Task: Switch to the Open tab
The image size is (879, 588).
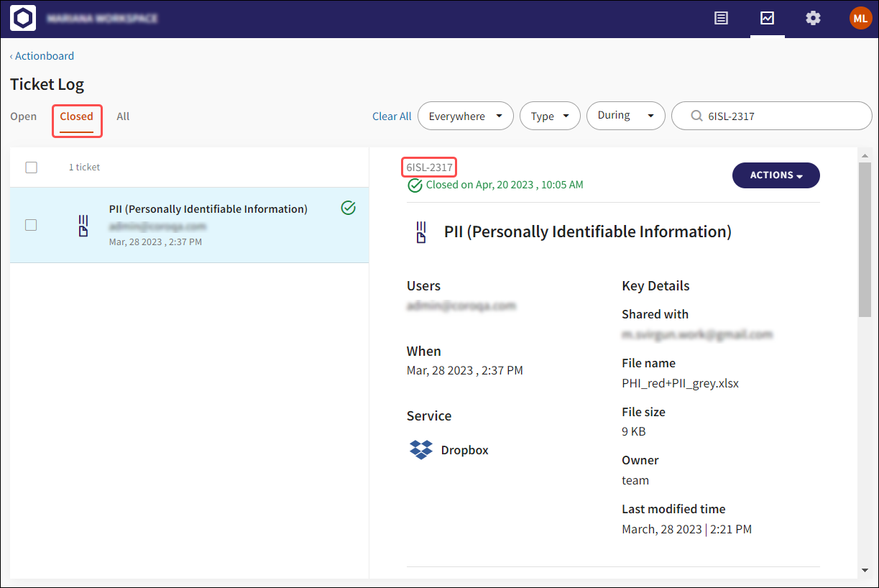Action: pos(23,116)
